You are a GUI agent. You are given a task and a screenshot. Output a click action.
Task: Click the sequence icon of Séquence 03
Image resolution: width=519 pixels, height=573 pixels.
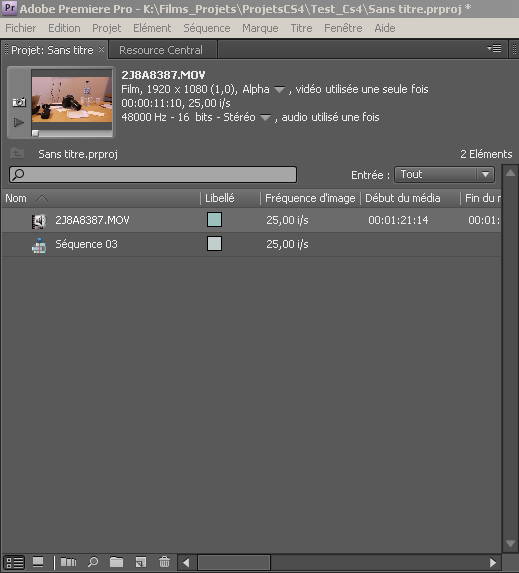pos(39,245)
